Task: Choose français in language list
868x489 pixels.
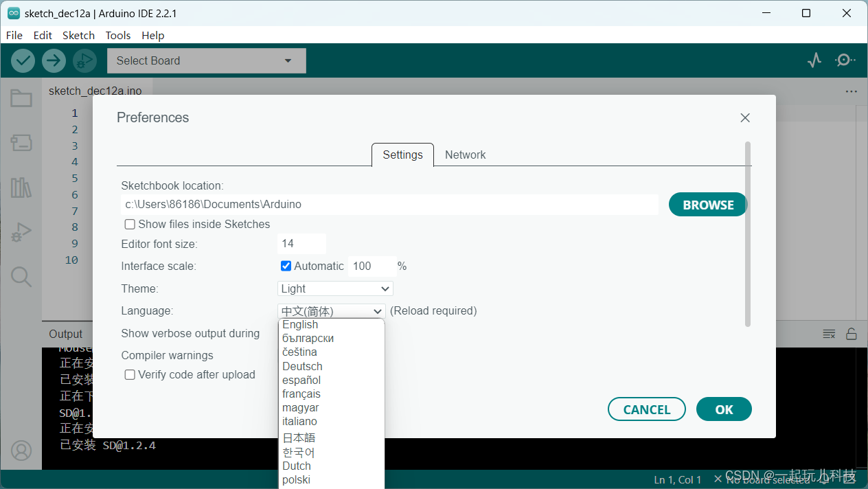Action: [x=331, y=394]
